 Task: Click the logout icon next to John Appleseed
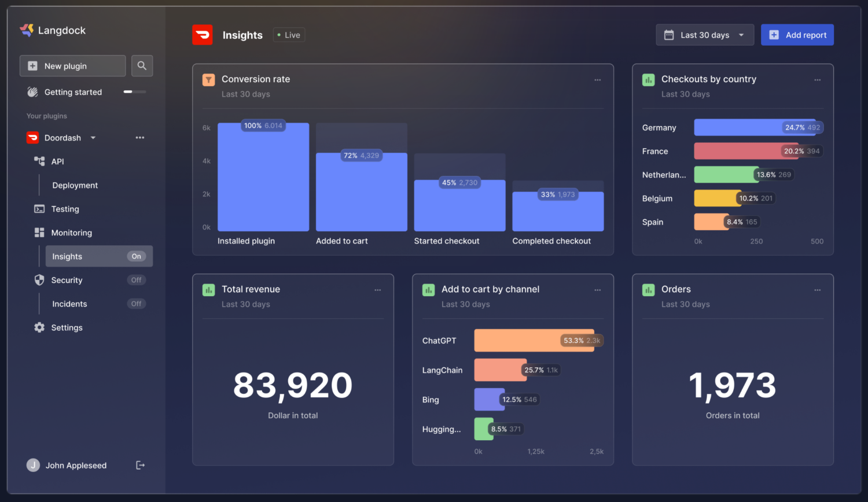point(140,465)
